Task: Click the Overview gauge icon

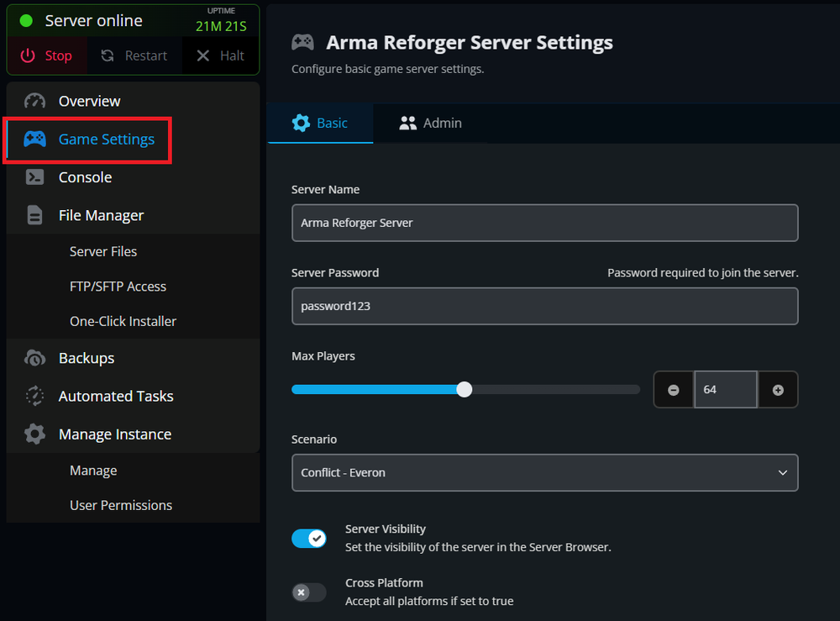Action: pyautogui.click(x=34, y=101)
